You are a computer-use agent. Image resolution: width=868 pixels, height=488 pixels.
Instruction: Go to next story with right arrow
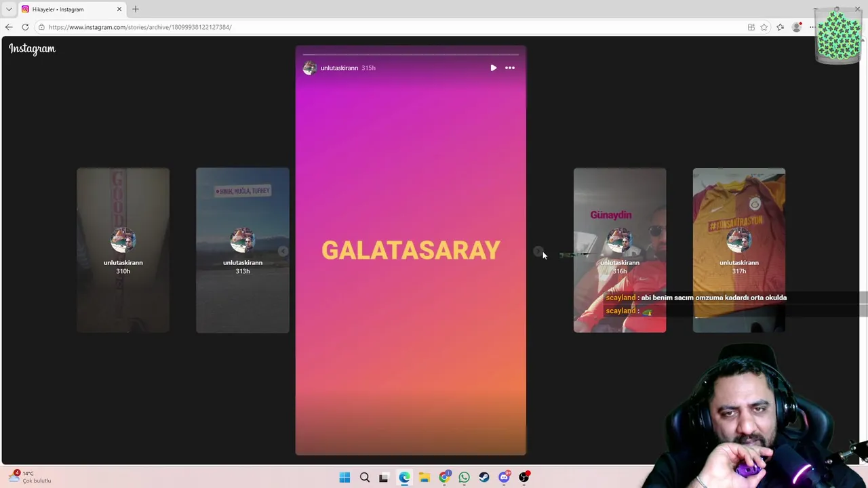pos(538,251)
